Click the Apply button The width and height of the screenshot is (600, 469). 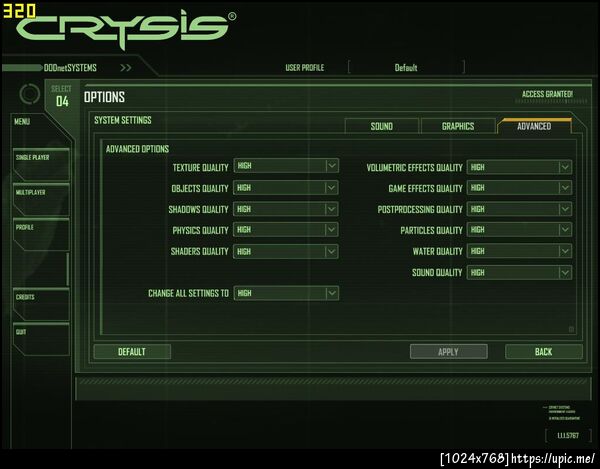(448, 352)
